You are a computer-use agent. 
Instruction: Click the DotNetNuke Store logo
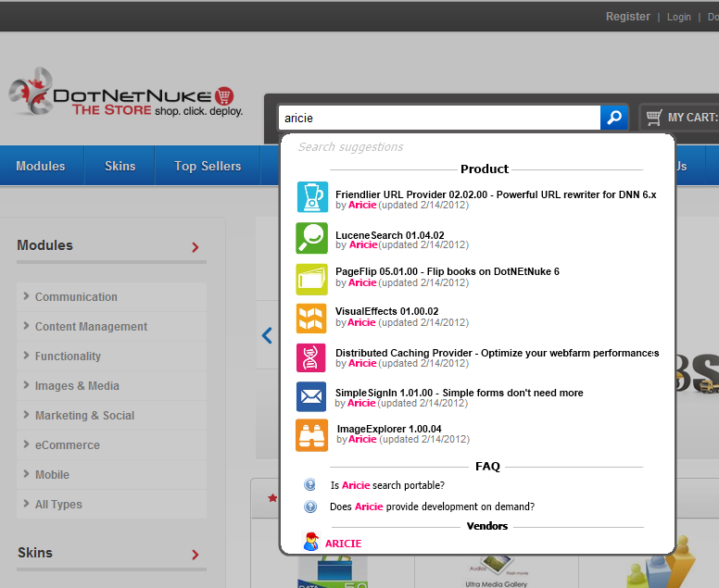click(x=126, y=92)
